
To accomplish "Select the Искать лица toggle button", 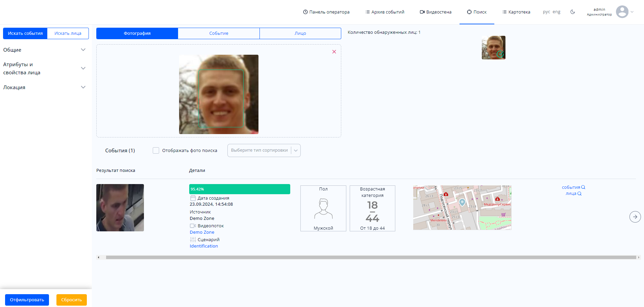I will pyautogui.click(x=68, y=33).
